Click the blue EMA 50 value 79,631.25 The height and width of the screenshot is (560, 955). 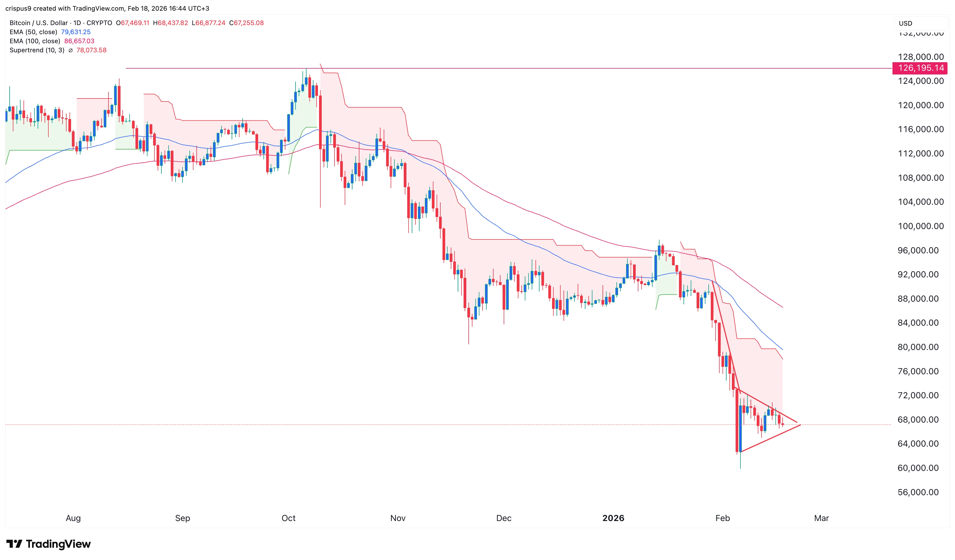coord(76,32)
